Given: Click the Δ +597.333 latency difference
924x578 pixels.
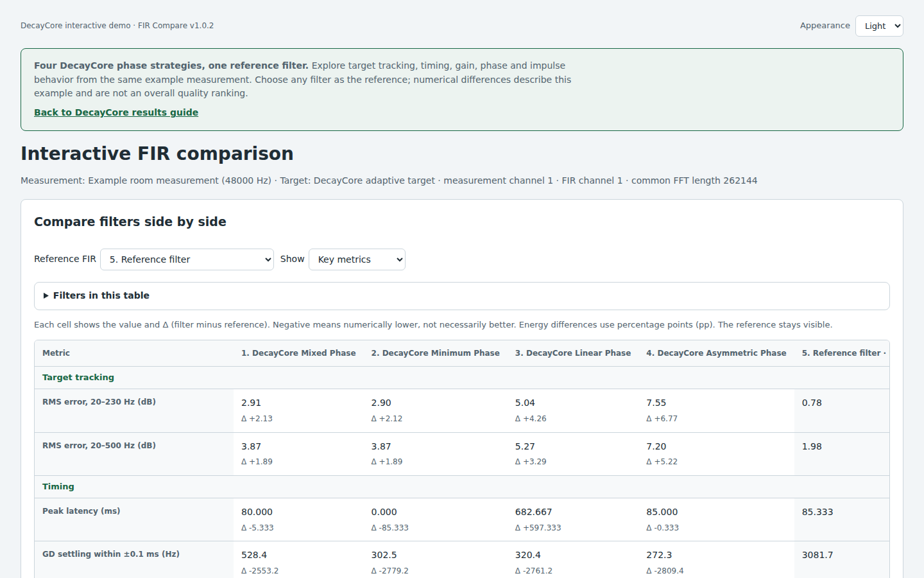Looking at the screenshot, I should coord(538,528).
